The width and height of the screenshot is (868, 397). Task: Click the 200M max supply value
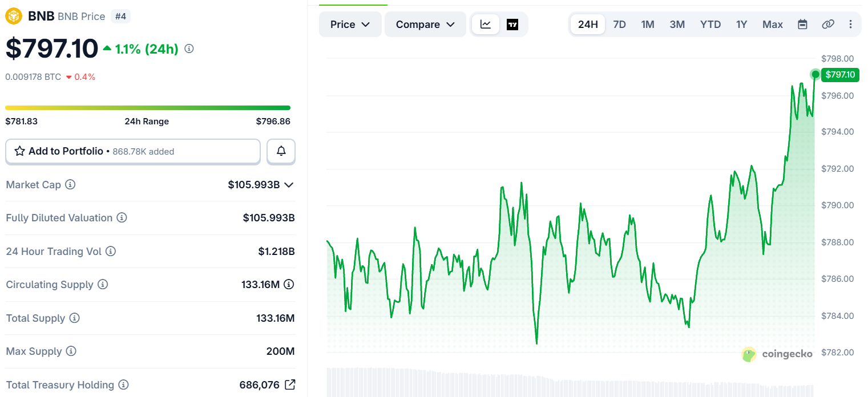[281, 351]
